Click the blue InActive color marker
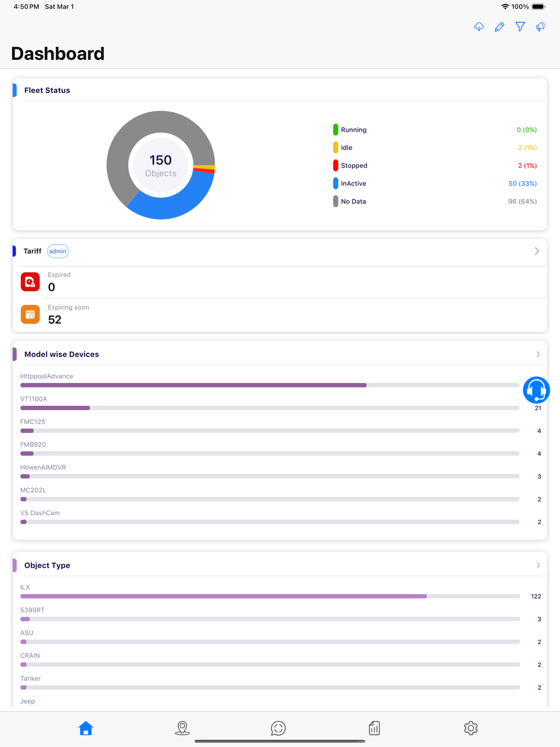This screenshot has height=747, width=560. pos(335,183)
